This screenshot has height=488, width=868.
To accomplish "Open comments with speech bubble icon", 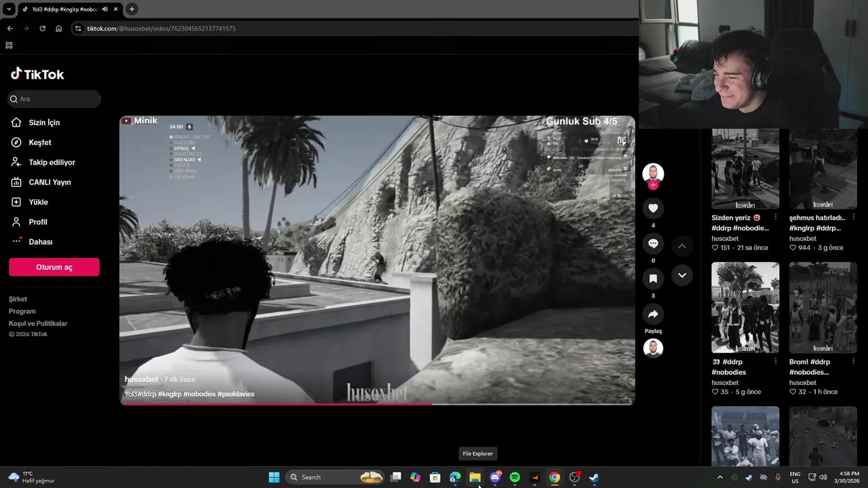I will click(x=653, y=243).
